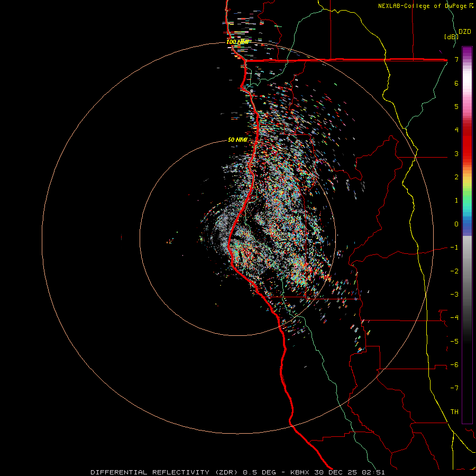
Task: Click the -6 value on color scale
Action: [x=454, y=365]
